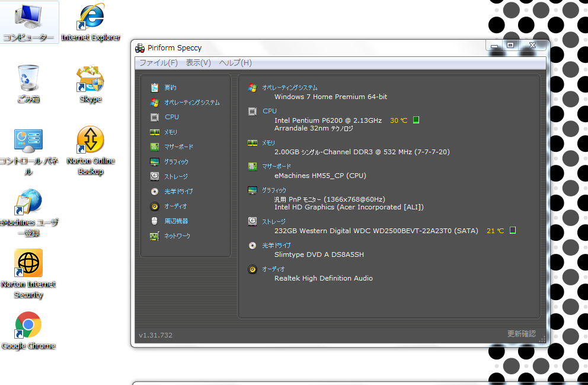The width and height of the screenshot is (588, 385).
Task: Click Intel Pentium P6200 @ 2.13GHz text
Action: pyautogui.click(x=328, y=120)
